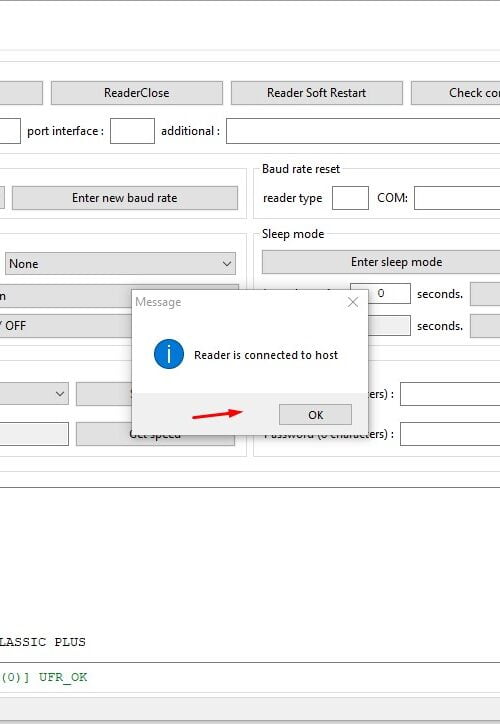Viewport: 500px width, 724px height.
Task: Open the None dropdown list
Action: [x=120, y=264]
